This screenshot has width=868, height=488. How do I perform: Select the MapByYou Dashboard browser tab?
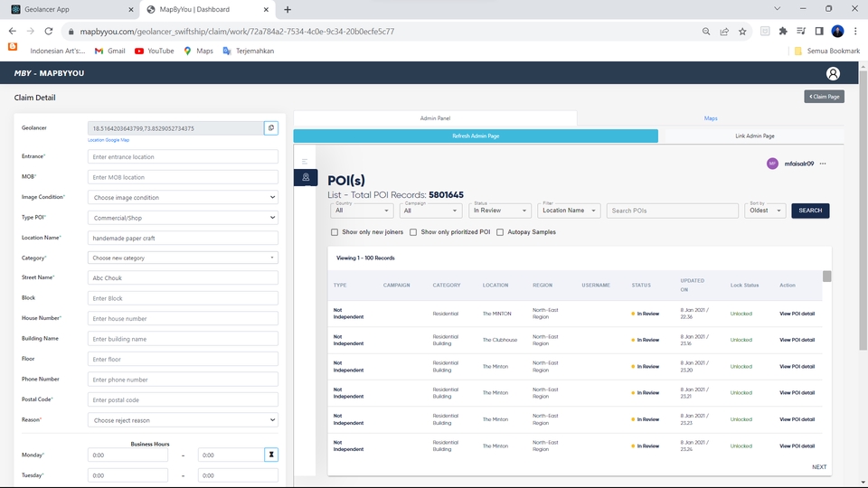[x=206, y=9]
